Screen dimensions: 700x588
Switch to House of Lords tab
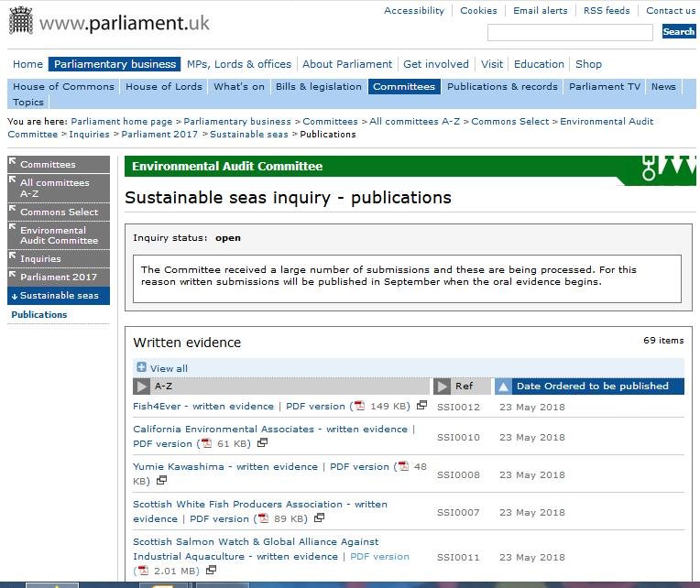[x=164, y=86]
